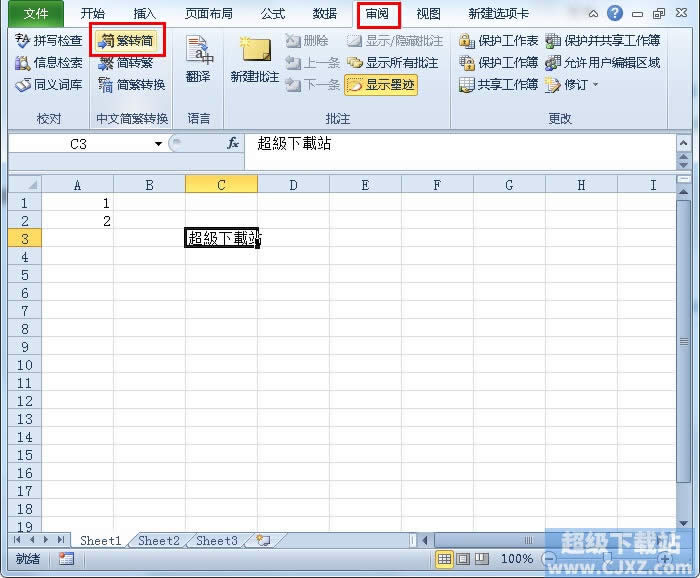Open the Sheet2 worksheet tab
This screenshot has height=578, width=700.
(x=159, y=541)
